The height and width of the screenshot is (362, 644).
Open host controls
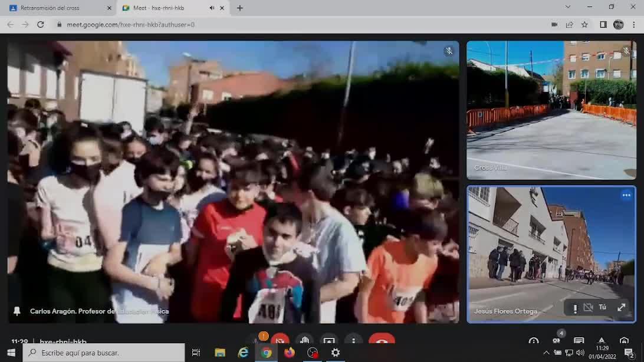click(624, 340)
